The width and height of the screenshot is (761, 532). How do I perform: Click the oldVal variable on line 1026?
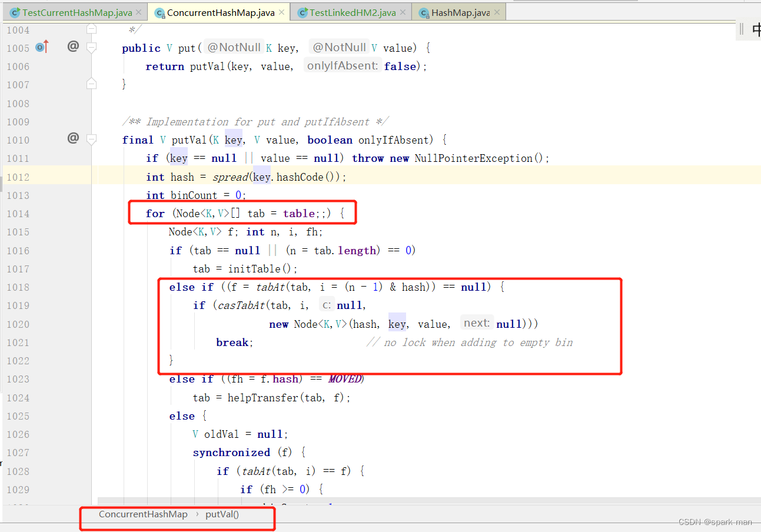point(221,434)
